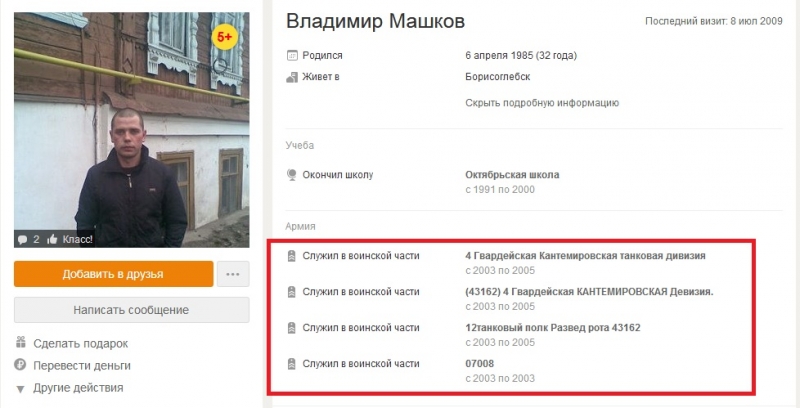This screenshot has width=800, height=408.
Task: Open 4 Гвардейская Кантемировская танковая дивизия link
Action: [x=585, y=256]
